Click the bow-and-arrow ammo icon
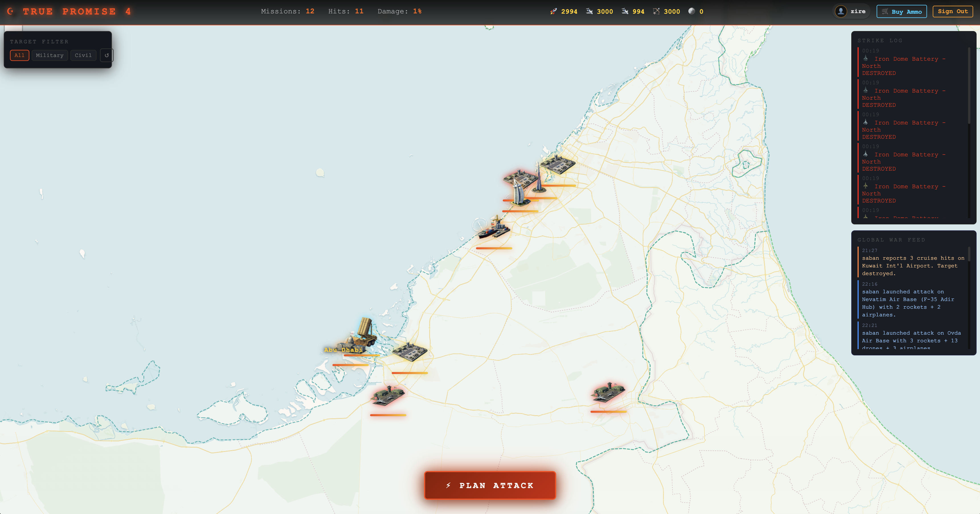The height and width of the screenshot is (514, 980). tap(656, 11)
